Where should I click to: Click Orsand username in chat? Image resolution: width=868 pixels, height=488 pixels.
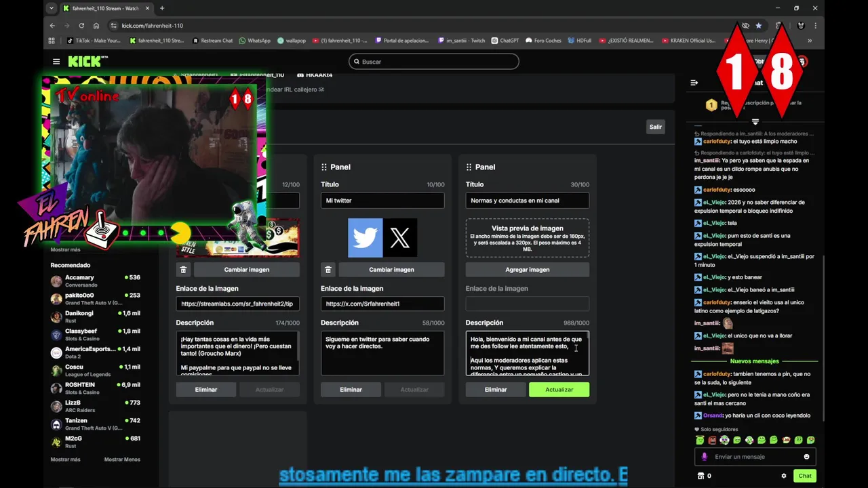click(x=713, y=415)
